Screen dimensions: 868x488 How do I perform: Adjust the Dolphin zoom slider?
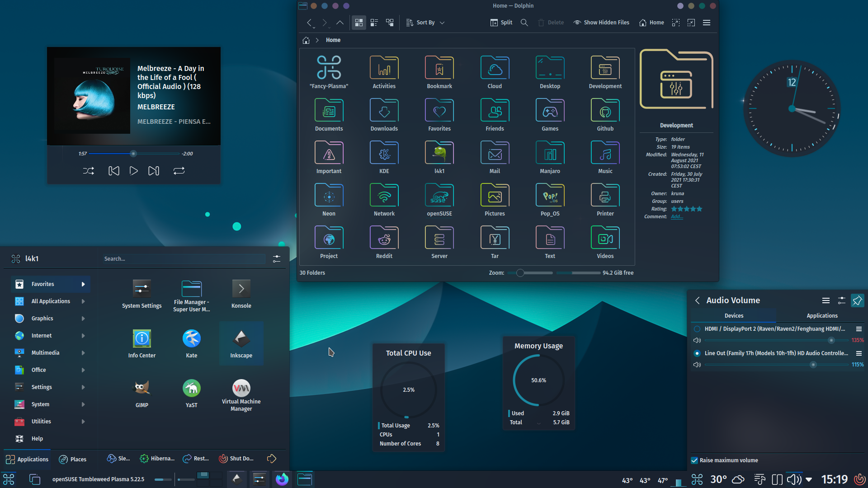[x=530, y=273]
